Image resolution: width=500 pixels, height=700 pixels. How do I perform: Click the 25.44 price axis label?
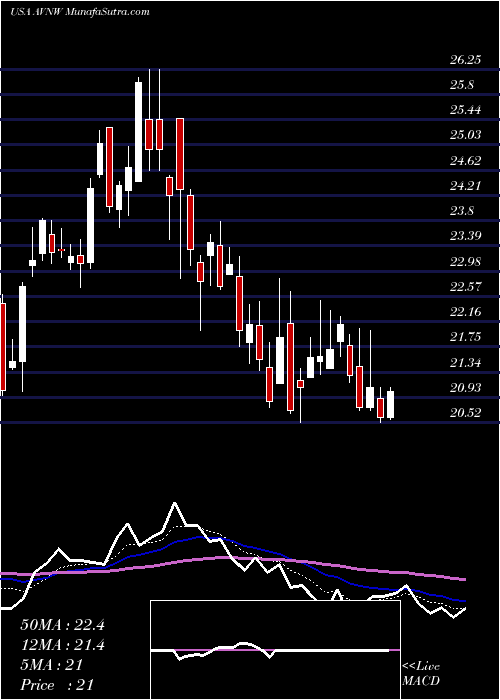point(465,110)
